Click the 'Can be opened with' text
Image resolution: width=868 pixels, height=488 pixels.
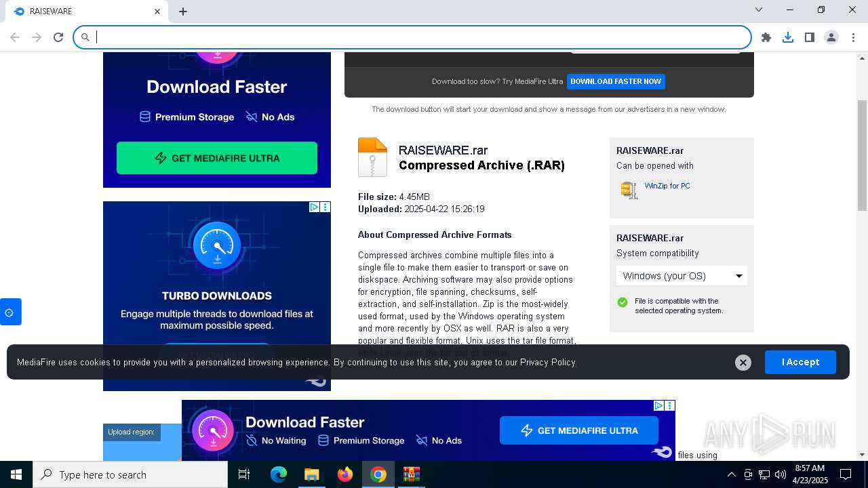pos(655,165)
